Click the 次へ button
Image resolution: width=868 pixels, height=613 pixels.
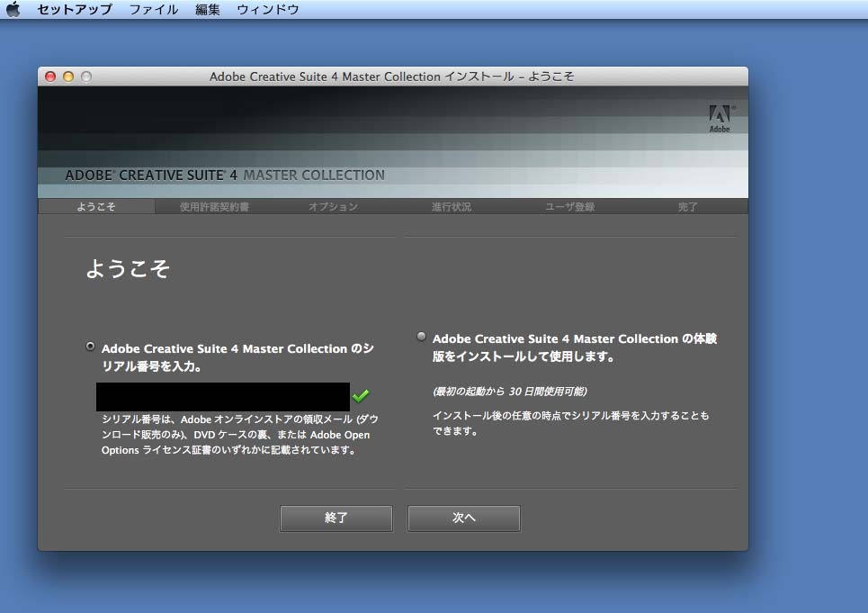coord(464,518)
